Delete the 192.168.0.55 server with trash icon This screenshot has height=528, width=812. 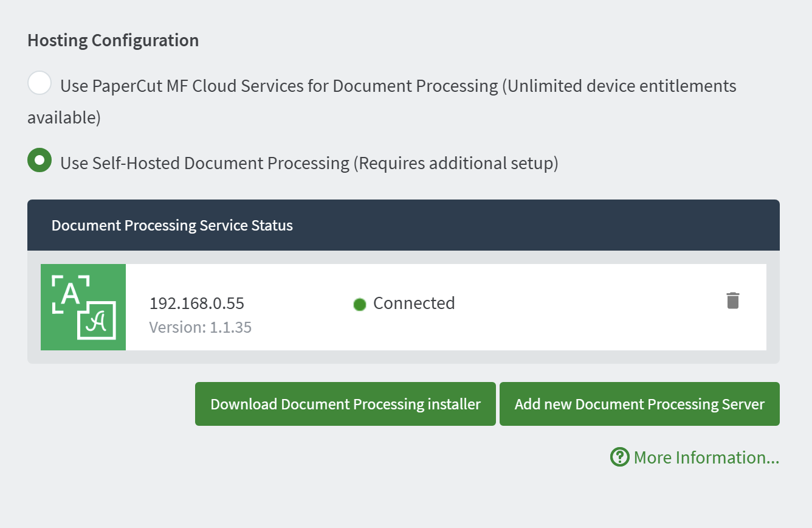click(733, 300)
